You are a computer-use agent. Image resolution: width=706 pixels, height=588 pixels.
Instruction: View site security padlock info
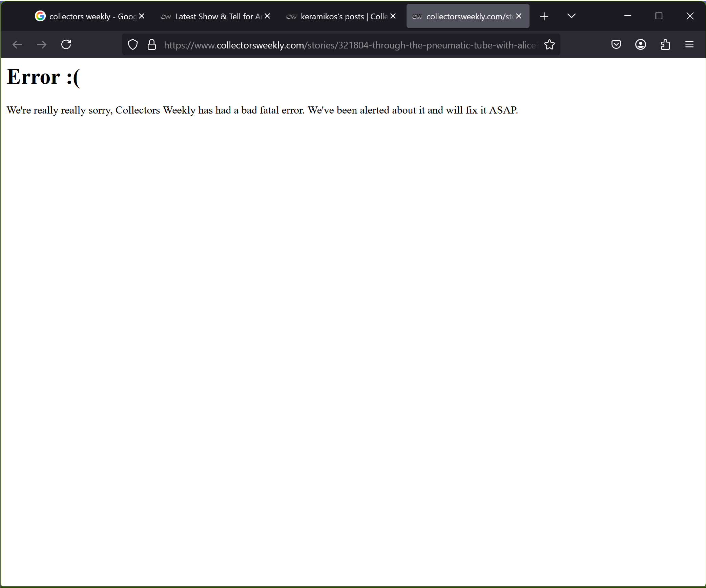click(152, 44)
